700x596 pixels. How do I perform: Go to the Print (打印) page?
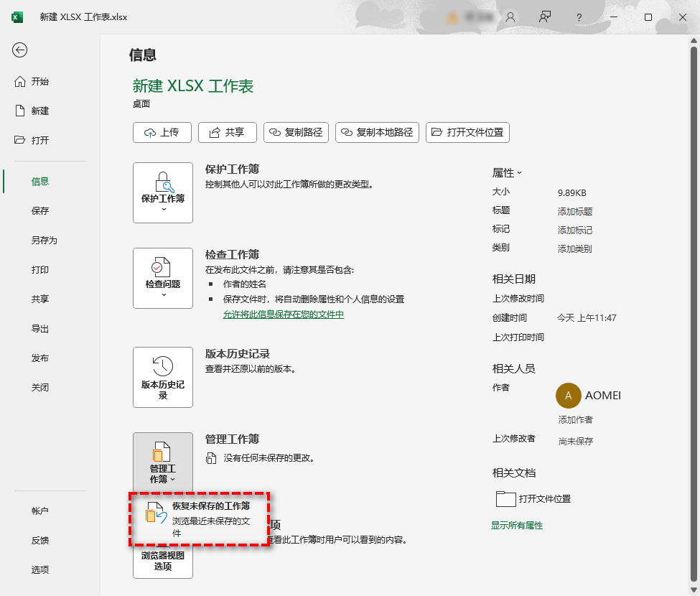point(40,270)
